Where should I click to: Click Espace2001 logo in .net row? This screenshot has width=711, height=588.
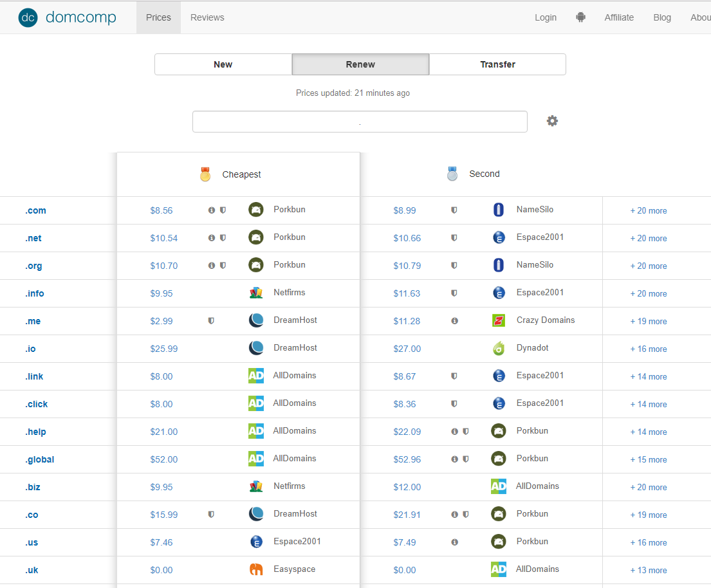[499, 237]
